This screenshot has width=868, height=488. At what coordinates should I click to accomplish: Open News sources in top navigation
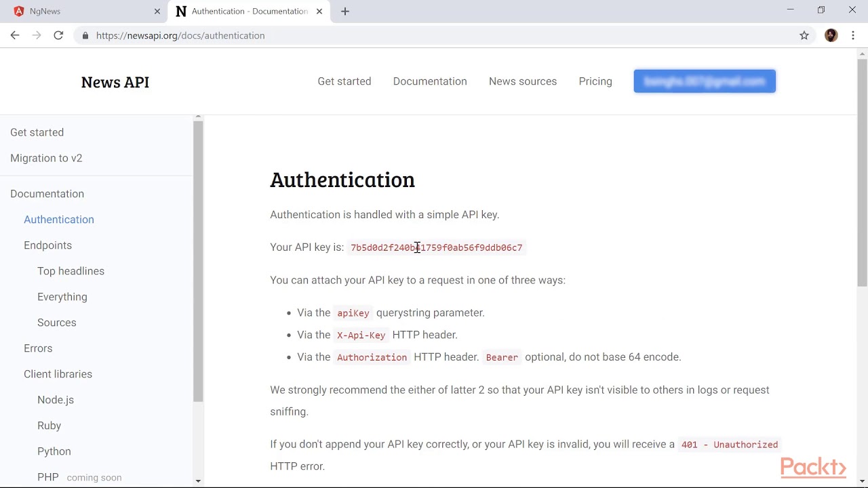click(x=523, y=81)
